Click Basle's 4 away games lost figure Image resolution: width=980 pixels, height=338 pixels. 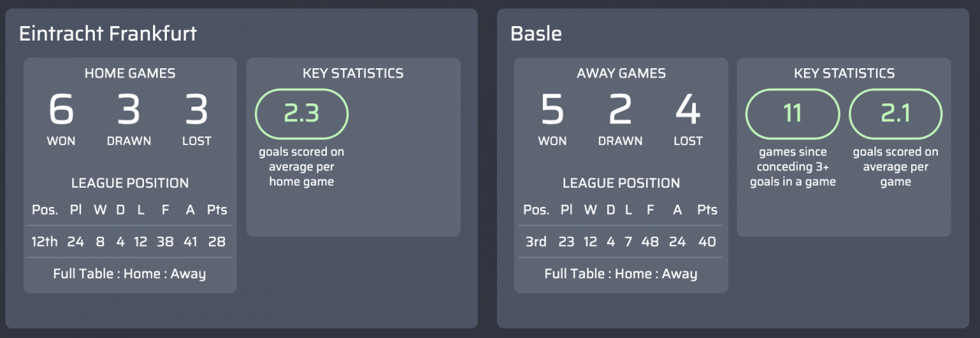coord(688,110)
